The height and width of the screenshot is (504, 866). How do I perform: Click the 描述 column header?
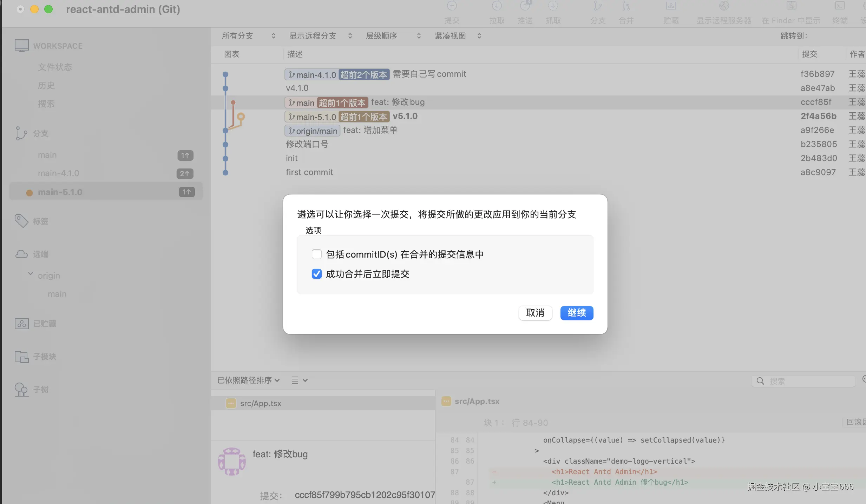[x=295, y=54]
